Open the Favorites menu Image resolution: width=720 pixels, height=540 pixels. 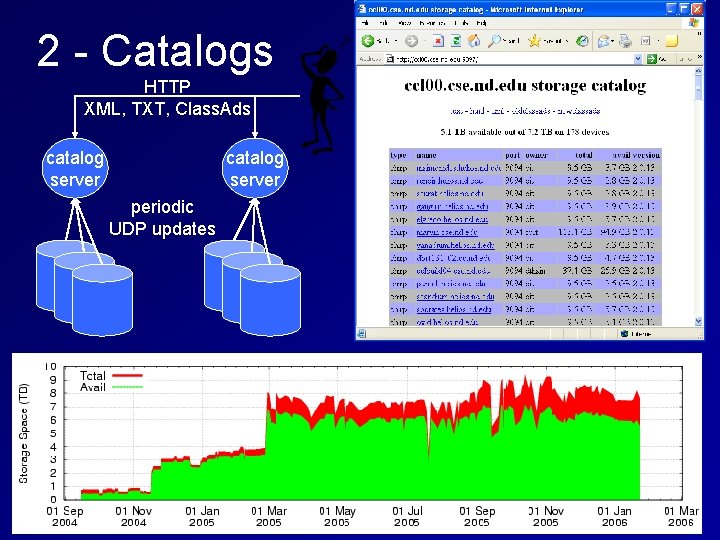[432, 22]
